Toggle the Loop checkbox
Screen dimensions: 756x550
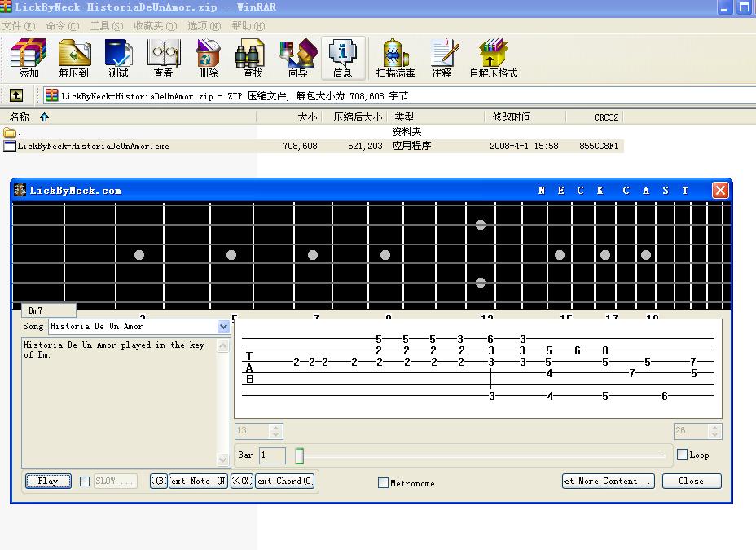click(682, 454)
